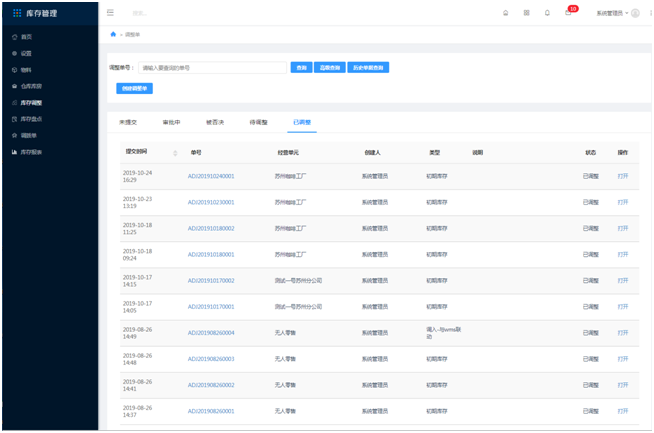This screenshot has width=654, height=433.
Task: Click the 调整单号 search input field
Action: pyautogui.click(x=212, y=68)
